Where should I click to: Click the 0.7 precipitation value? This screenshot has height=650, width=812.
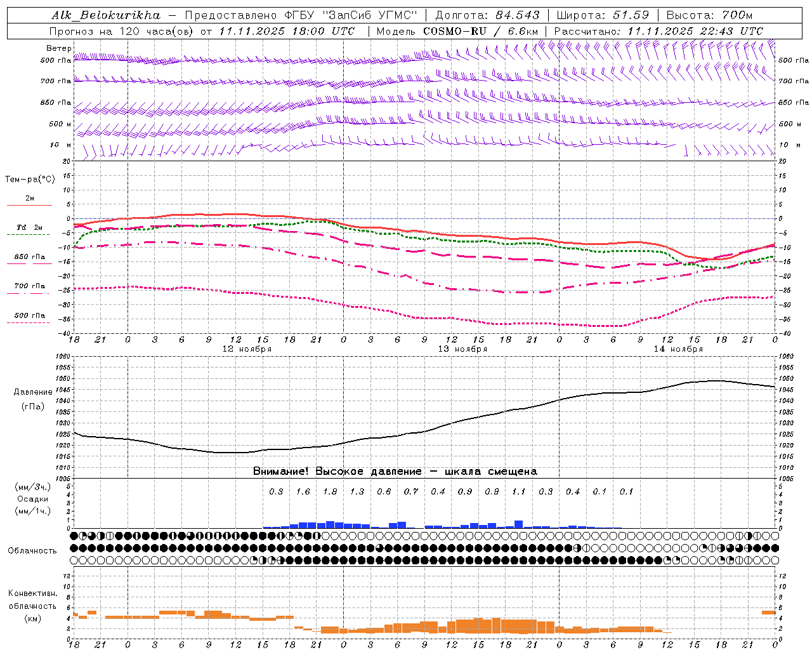[x=411, y=492]
